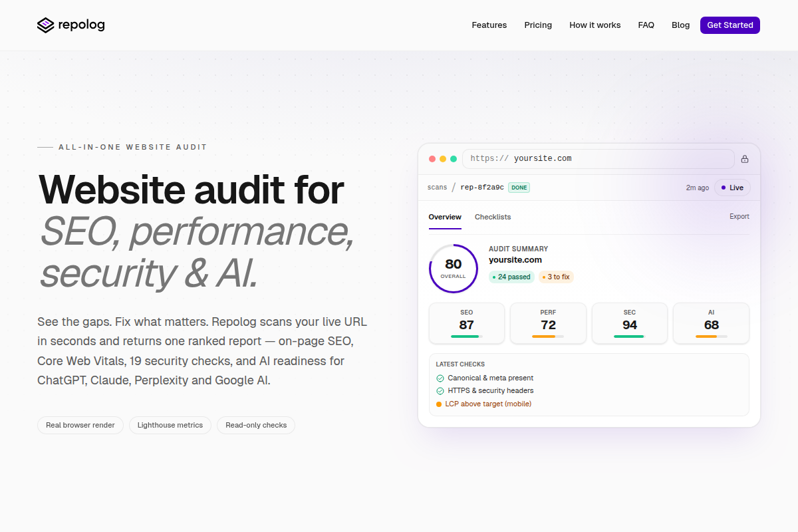Click the 24 passed badge

coord(511,277)
